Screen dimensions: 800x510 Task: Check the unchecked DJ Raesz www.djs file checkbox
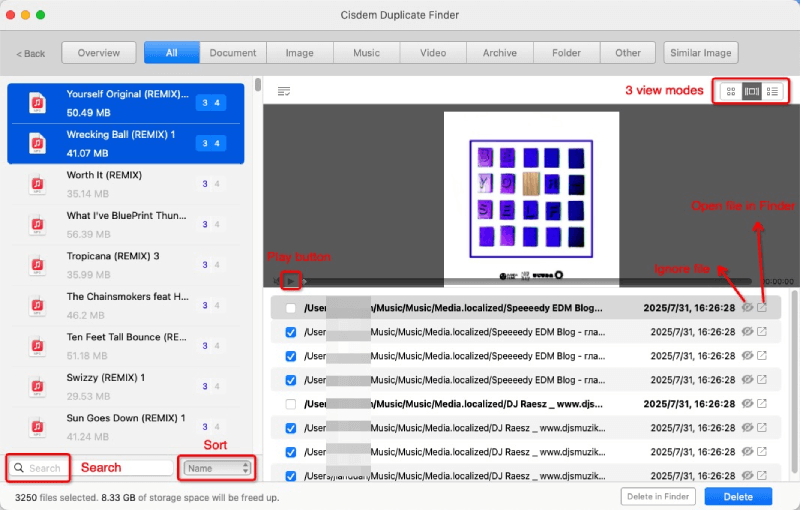291,404
